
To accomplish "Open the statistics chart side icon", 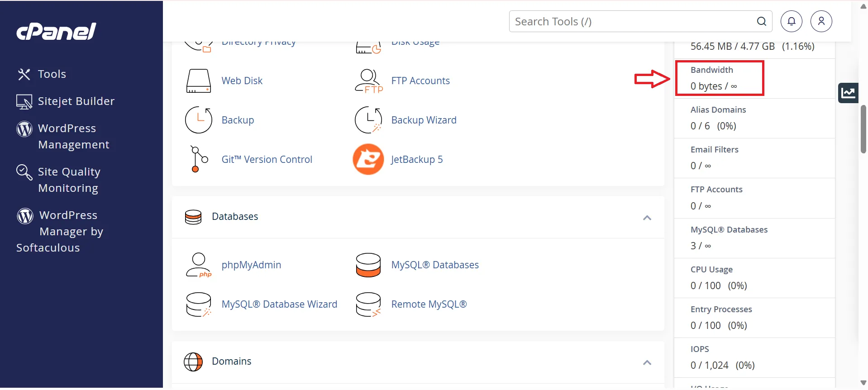I will (x=848, y=93).
